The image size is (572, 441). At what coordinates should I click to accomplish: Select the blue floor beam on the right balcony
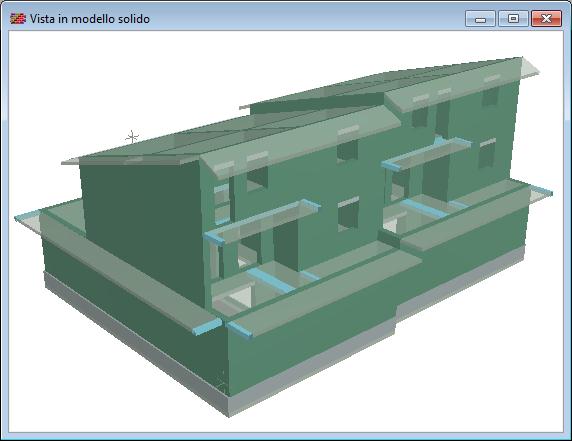pos(424,209)
